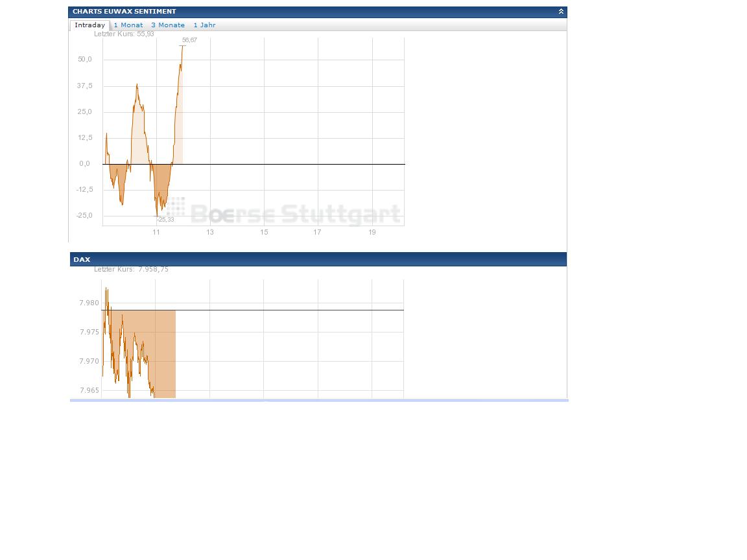The height and width of the screenshot is (560, 747).
Task: Click the 17 hour label on x-axis
Action: pyautogui.click(x=317, y=233)
